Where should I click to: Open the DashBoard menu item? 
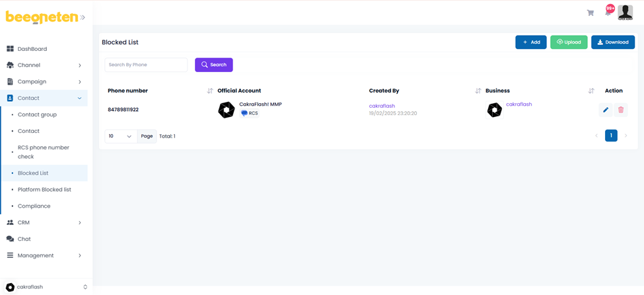[32, 49]
